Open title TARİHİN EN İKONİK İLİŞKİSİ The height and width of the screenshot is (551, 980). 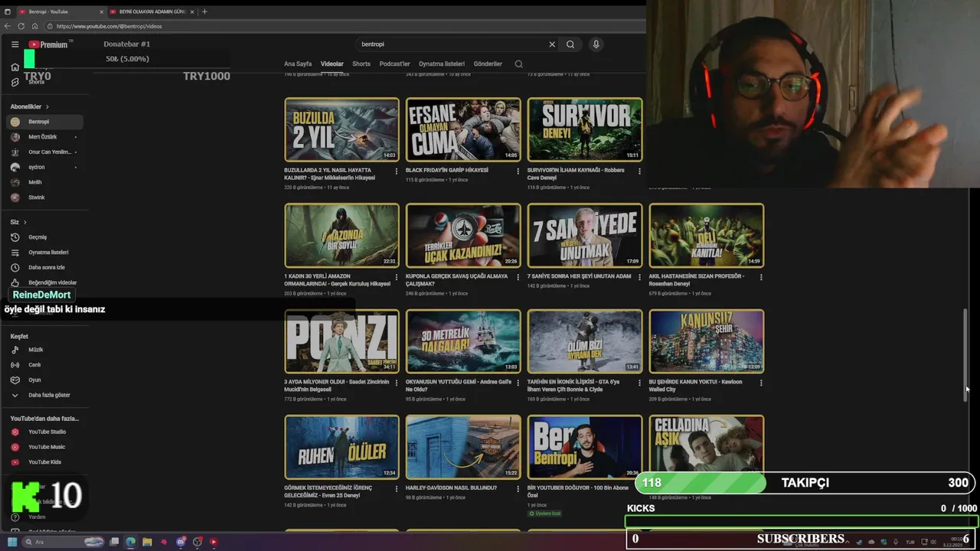pyautogui.click(x=573, y=386)
